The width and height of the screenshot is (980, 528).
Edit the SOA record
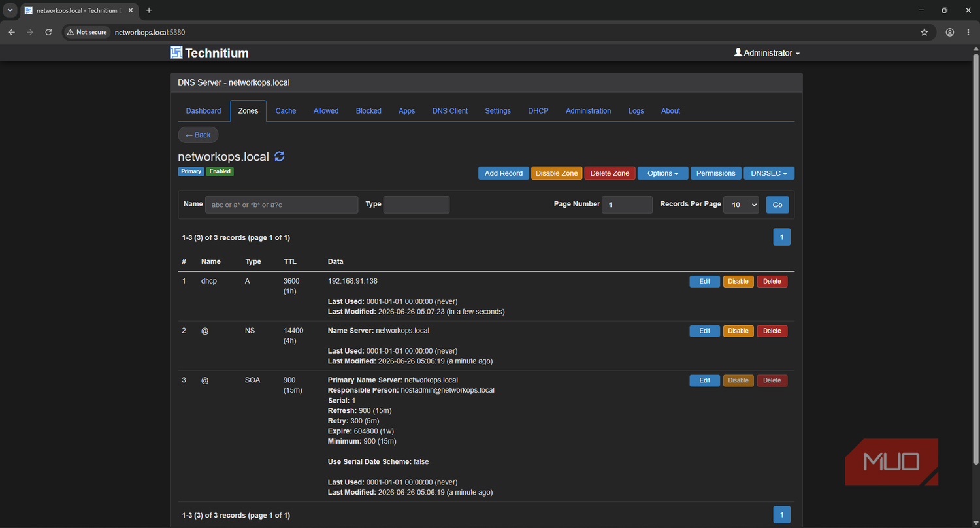click(705, 380)
